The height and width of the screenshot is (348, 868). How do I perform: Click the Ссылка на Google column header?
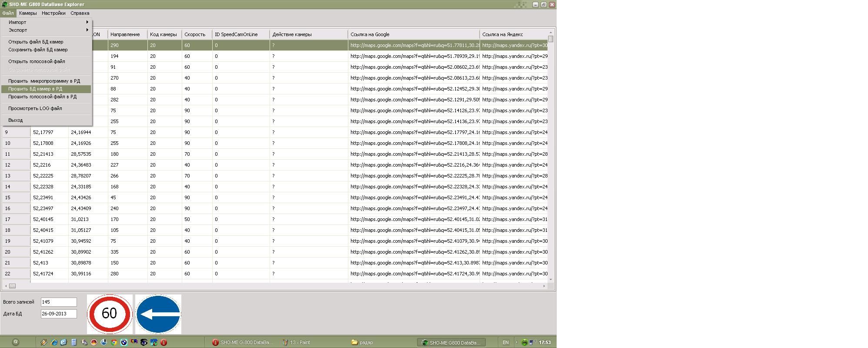coord(414,34)
